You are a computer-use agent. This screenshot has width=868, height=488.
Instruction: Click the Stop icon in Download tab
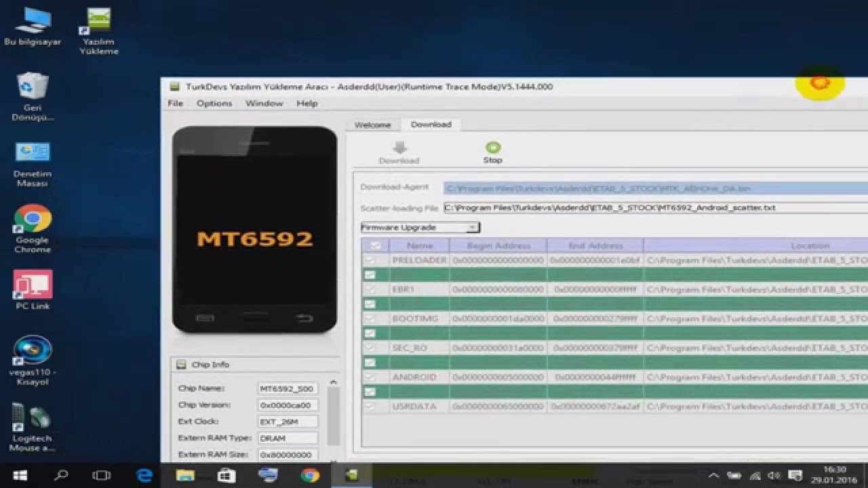click(493, 147)
